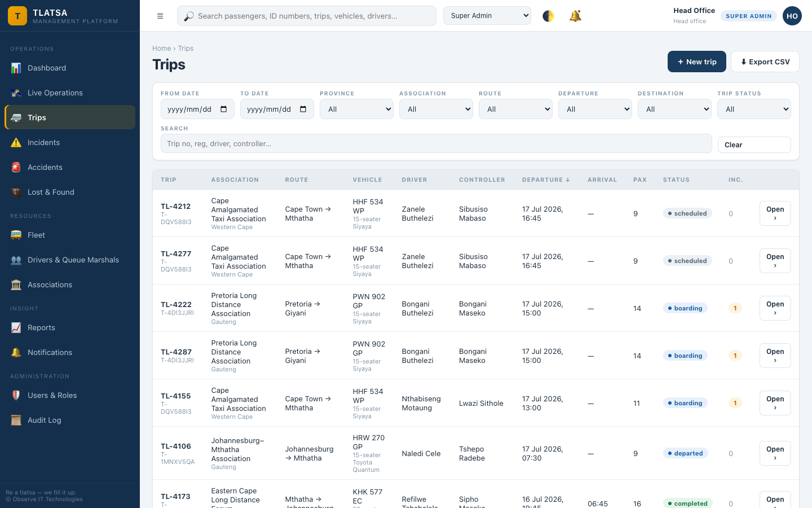The height and width of the screenshot is (508, 812).
Task: Expand the Super Admin role dropdown
Action: (487, 16)
